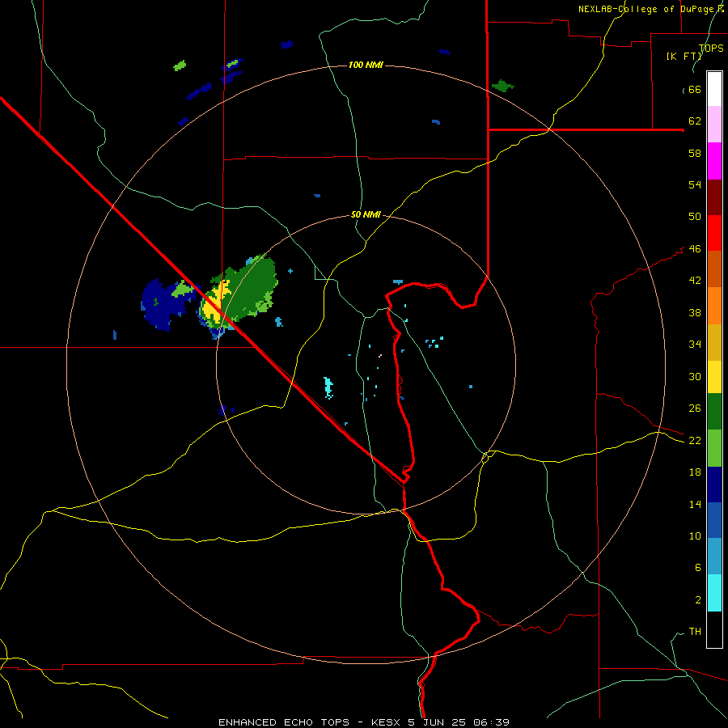Click the bright yellow legend swatch
728x728 pixels.
pos(714,377)
